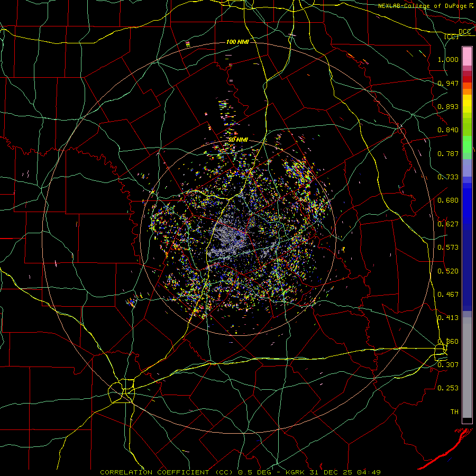Click the NEXLAB-College of DuPage credit text
The width and height of the screenshot is (476, 476).
pos(423,6)
